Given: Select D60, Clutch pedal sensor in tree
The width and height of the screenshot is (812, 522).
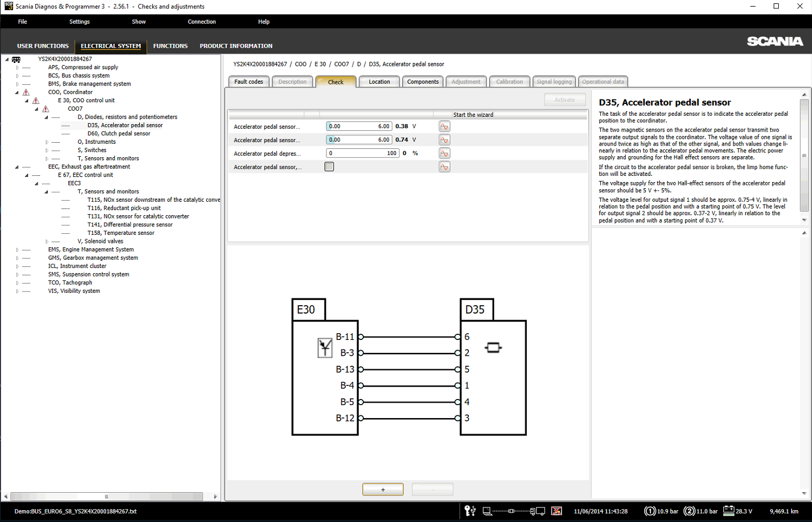Looking at the screenshot, I should (x=118, y=134).
